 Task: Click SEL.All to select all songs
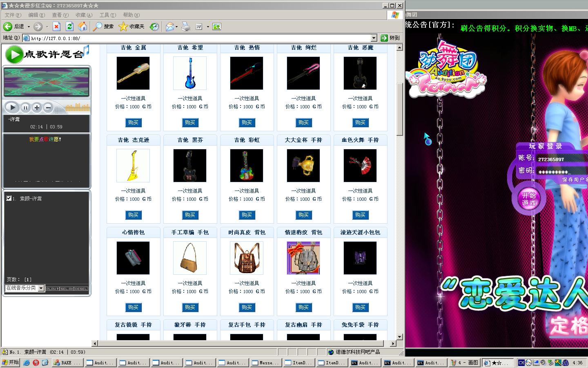[67, 289]
